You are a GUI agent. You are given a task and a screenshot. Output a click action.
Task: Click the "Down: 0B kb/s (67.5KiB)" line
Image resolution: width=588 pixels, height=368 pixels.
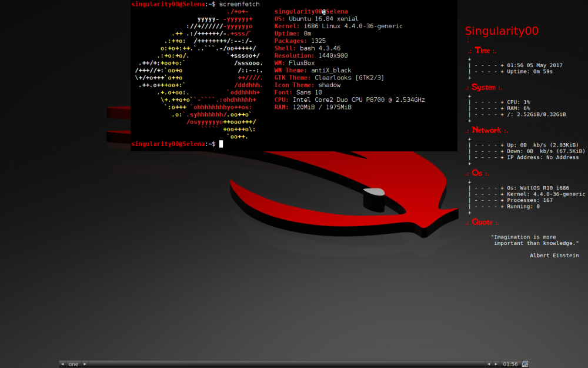pyautogui.click(x=546, y=151)
